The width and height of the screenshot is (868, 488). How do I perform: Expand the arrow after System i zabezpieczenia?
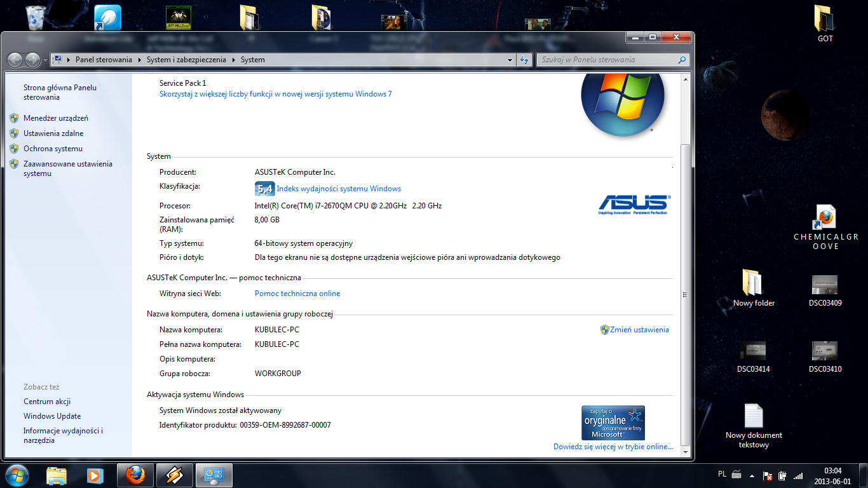[x=233, y=60]
